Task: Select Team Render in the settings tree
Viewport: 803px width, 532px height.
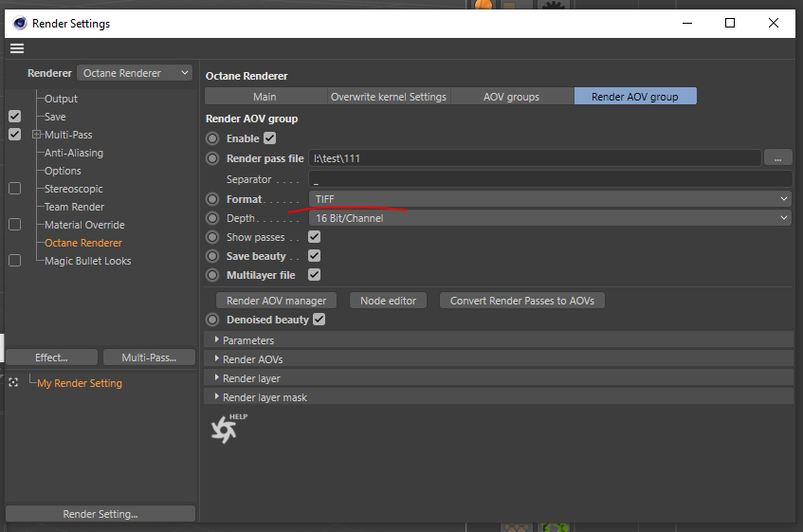Action: [x=74, y=207]
